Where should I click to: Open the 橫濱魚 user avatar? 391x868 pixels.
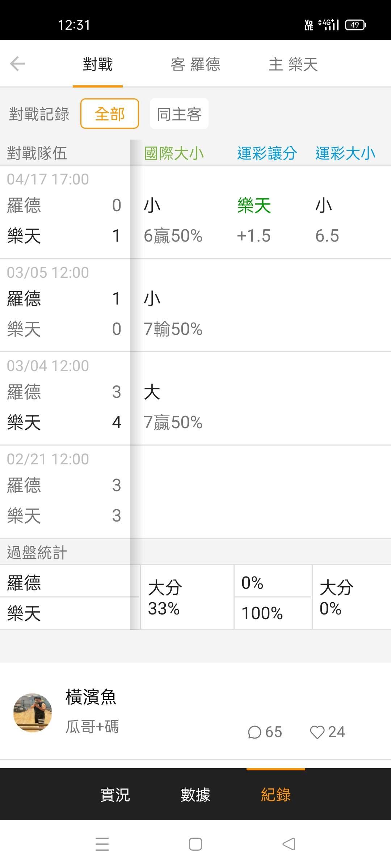[x=33, y=712]
